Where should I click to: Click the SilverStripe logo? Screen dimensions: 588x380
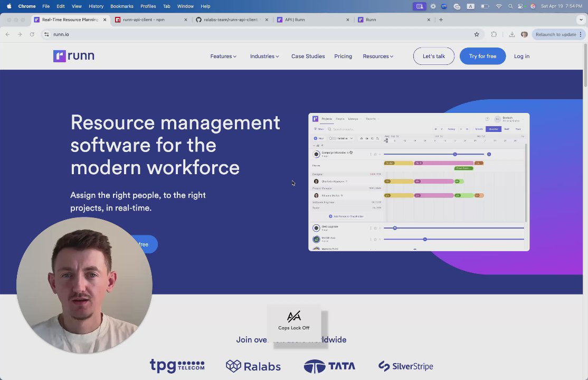pos(405,366)
